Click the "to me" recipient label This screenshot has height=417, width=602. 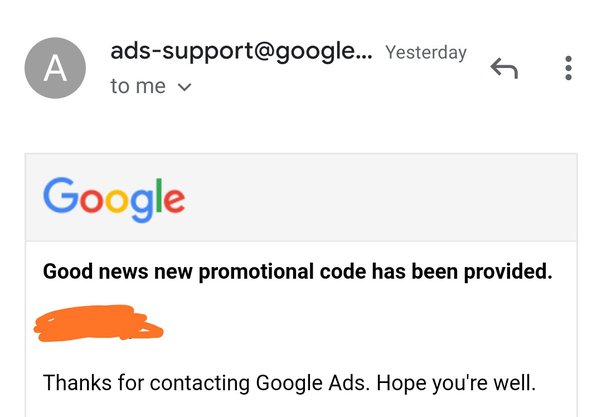(x=138, y=86)
